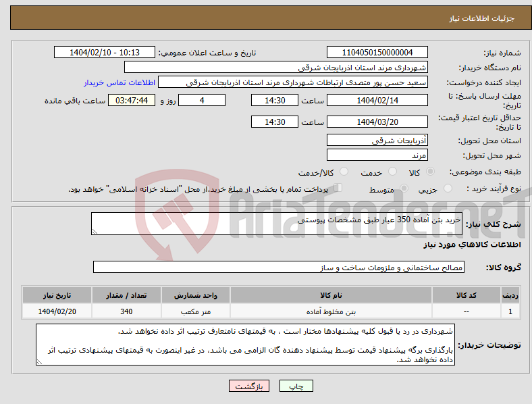Viewport: 532px width, 404px height.
Task: Click the goods group field مصالح ساختمانی
Action: tap(279, 267)
